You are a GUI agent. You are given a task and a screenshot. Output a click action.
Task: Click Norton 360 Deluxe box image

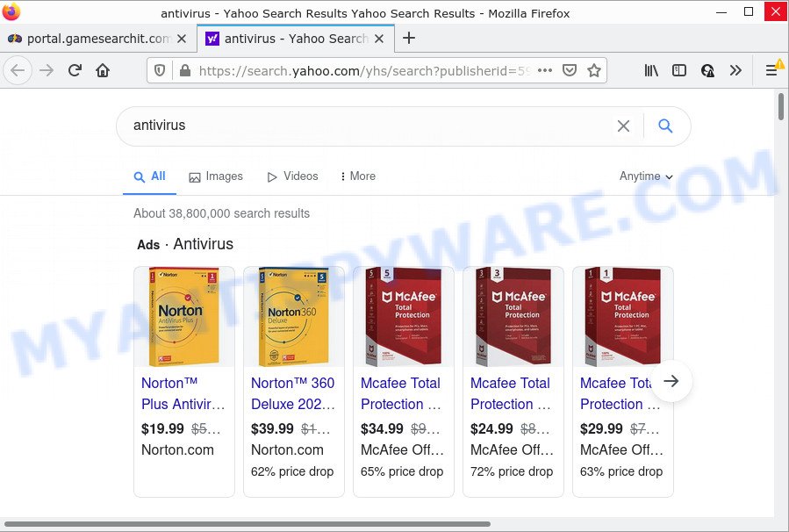tap(294, 317)
